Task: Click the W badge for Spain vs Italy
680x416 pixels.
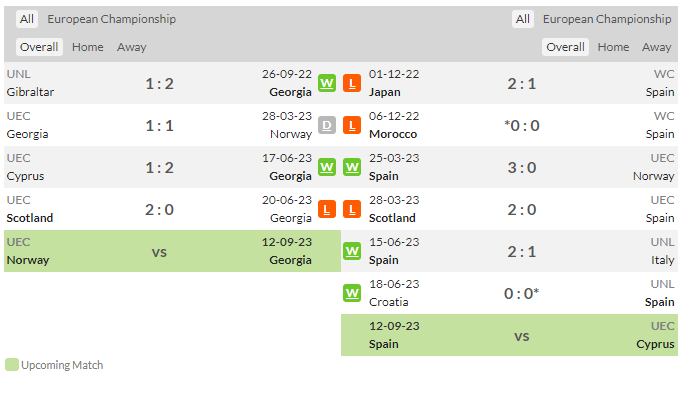Action: coord(352,252)
